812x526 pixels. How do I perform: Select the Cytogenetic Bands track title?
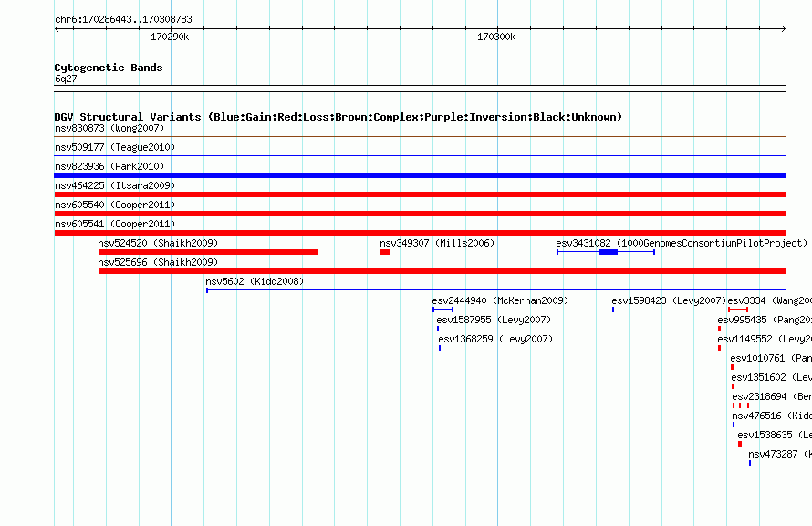click(x=109, y=68)
